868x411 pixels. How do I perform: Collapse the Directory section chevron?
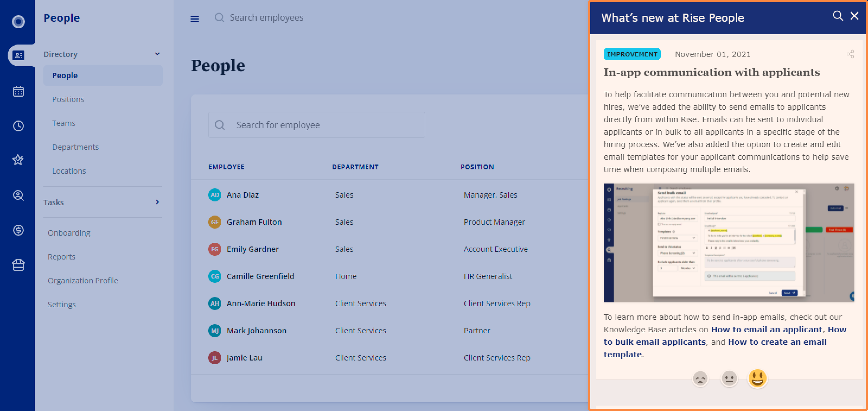[157, 54]
